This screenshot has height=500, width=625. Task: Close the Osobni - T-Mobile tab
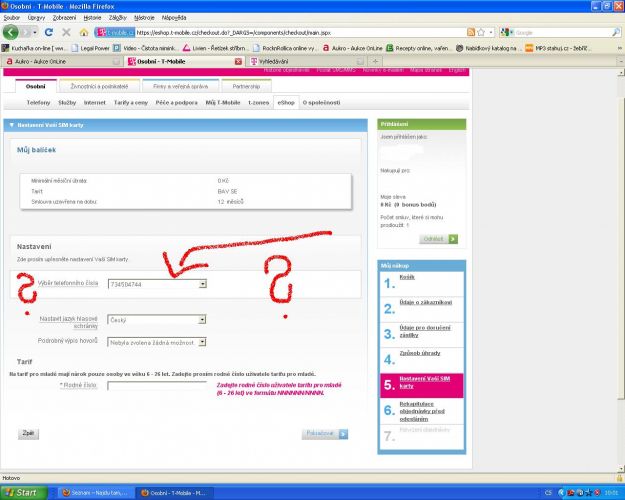coord(238,61)
